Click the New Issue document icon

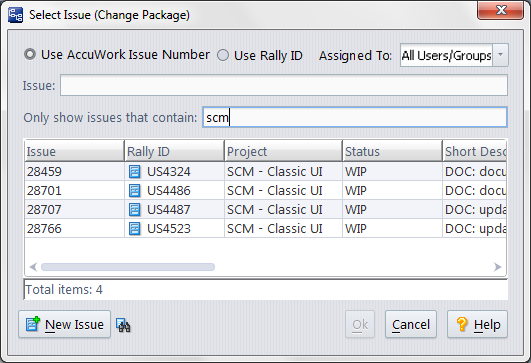click(x=33, y=324)
